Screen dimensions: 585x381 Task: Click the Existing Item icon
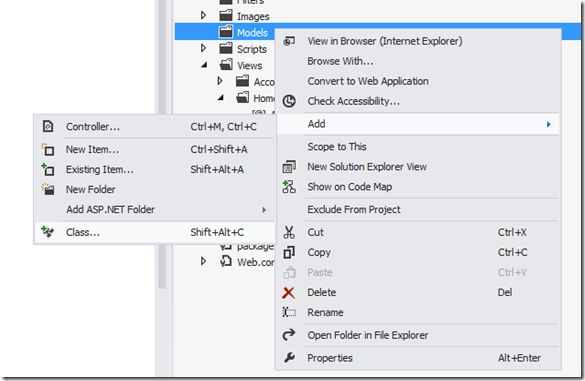(x=48, y=169)
